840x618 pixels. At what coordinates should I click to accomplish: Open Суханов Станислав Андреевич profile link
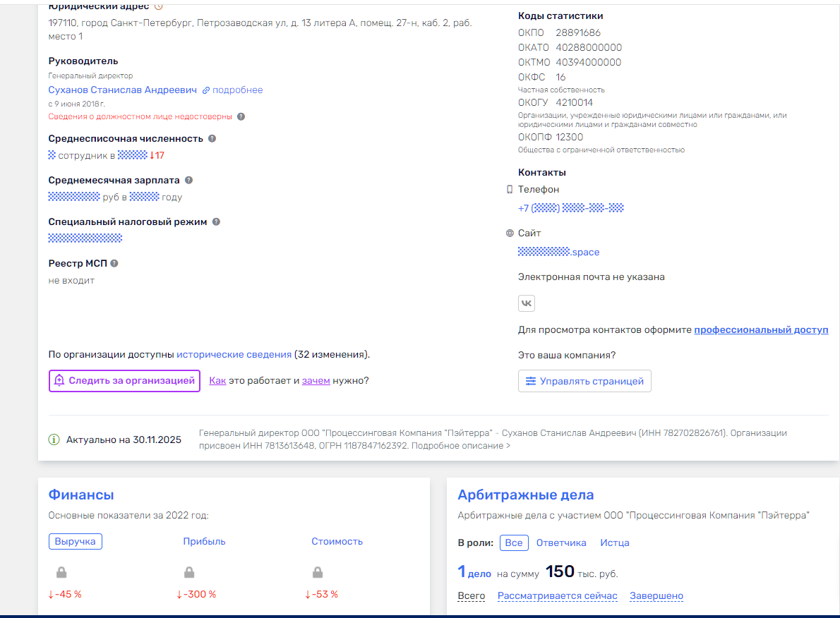[x=123, y=90]
